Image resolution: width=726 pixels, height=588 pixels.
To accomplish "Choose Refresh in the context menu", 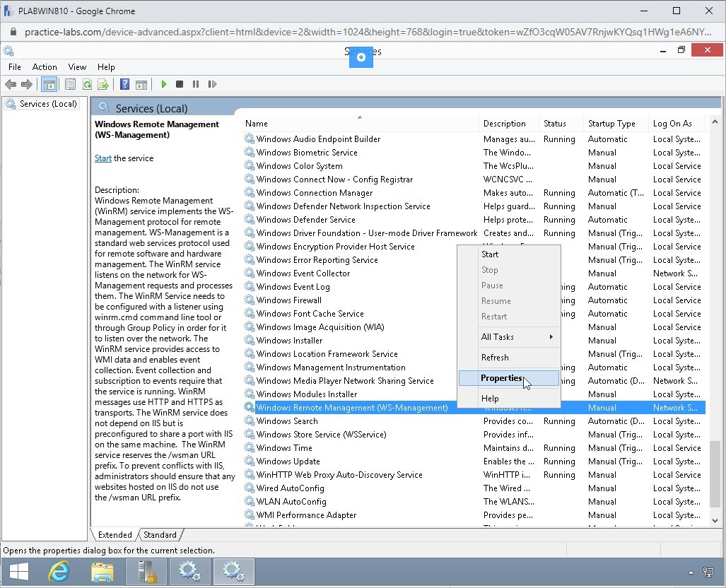I will pos(509,358).
